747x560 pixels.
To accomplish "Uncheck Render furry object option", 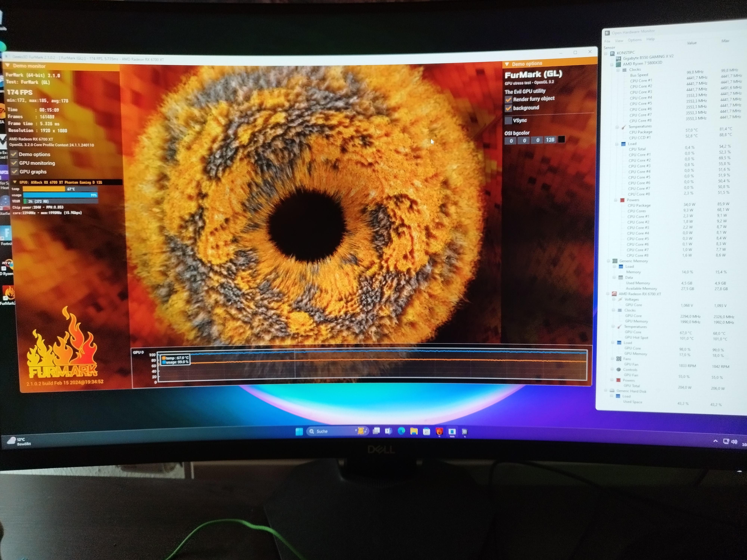I will (508, 99).
